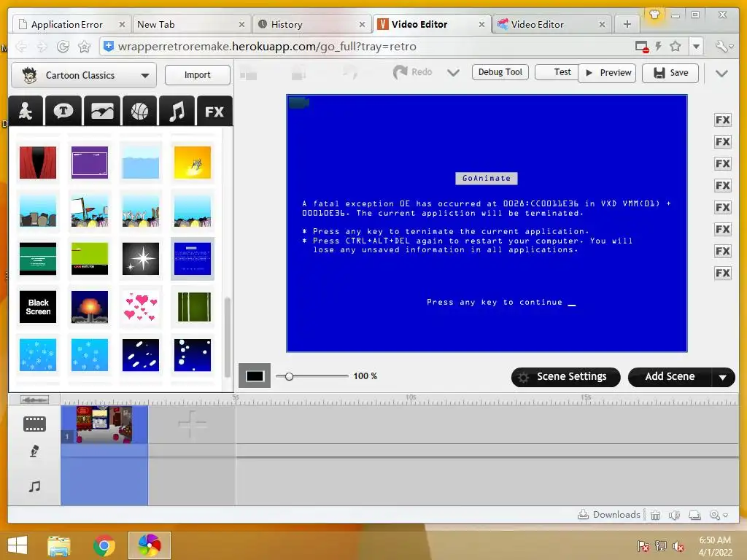The width and height of the screenshot is (747, 560).
Task: Open the Backgrounds tab
Action: (102, 111)
